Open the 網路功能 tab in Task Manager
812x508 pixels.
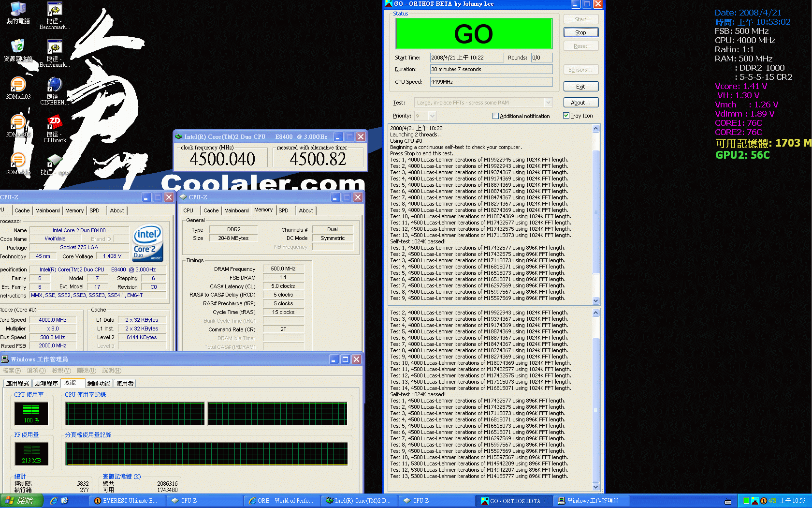[99, 383]
